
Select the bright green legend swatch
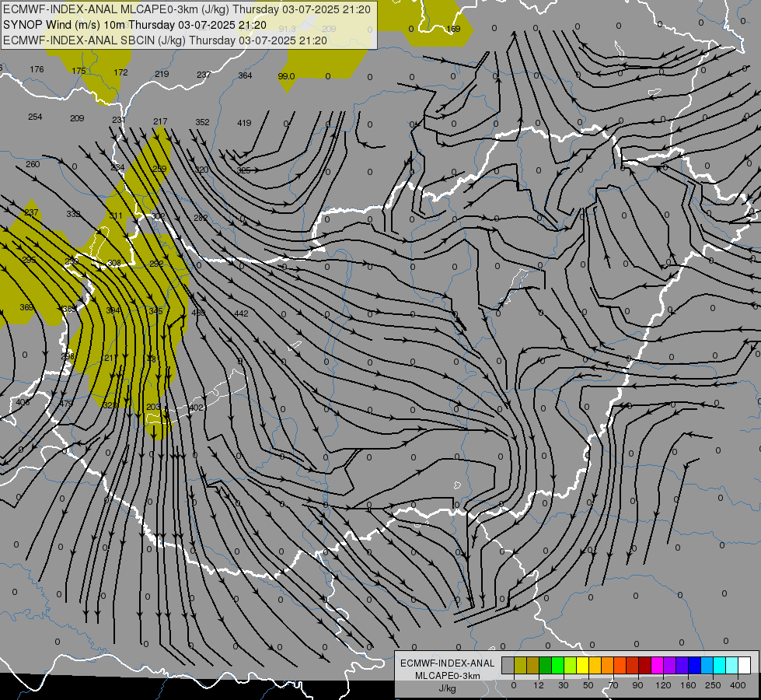[557, 666]
